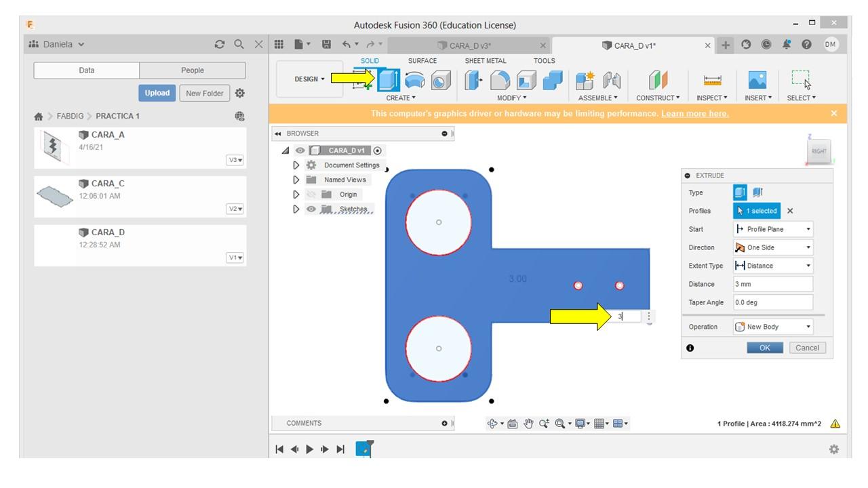
Task: Select the Shell tool icon
Action: (526, 81)
